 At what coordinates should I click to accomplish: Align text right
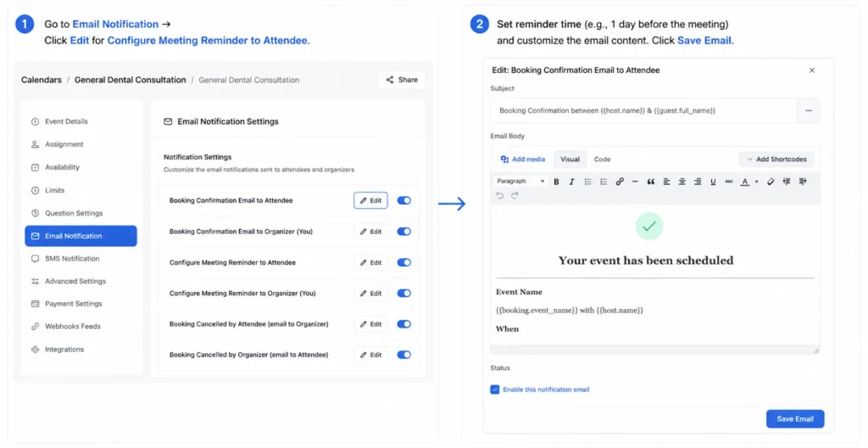tap(698, 182)
